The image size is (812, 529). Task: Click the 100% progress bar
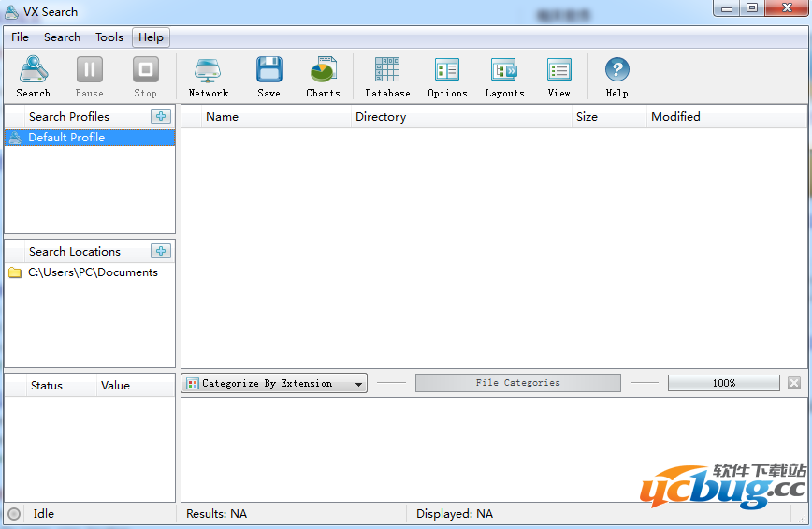pos(723,383)
